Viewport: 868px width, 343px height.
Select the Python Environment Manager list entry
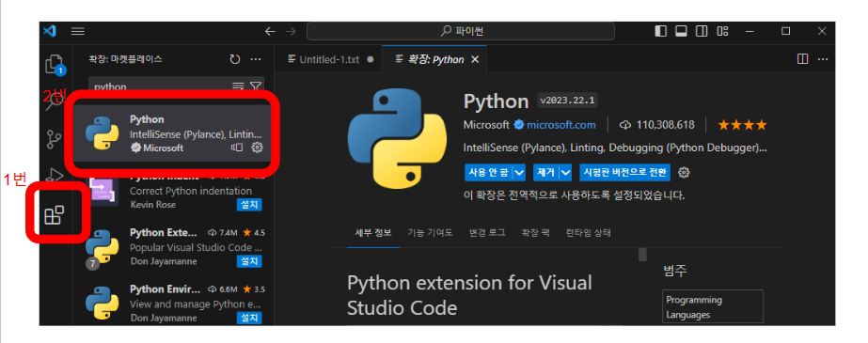(x=172, y=304)
